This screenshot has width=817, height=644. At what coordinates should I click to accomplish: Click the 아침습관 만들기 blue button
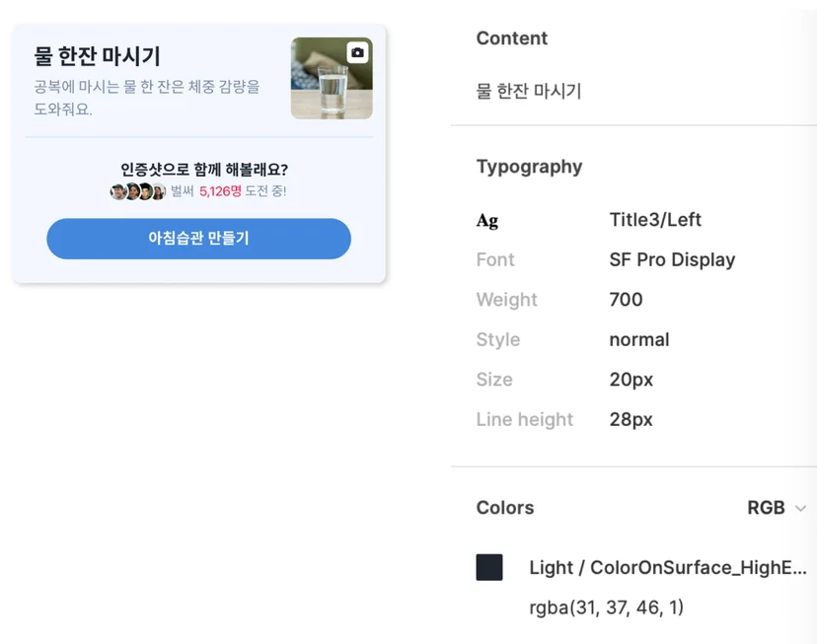tap(198, 239)
